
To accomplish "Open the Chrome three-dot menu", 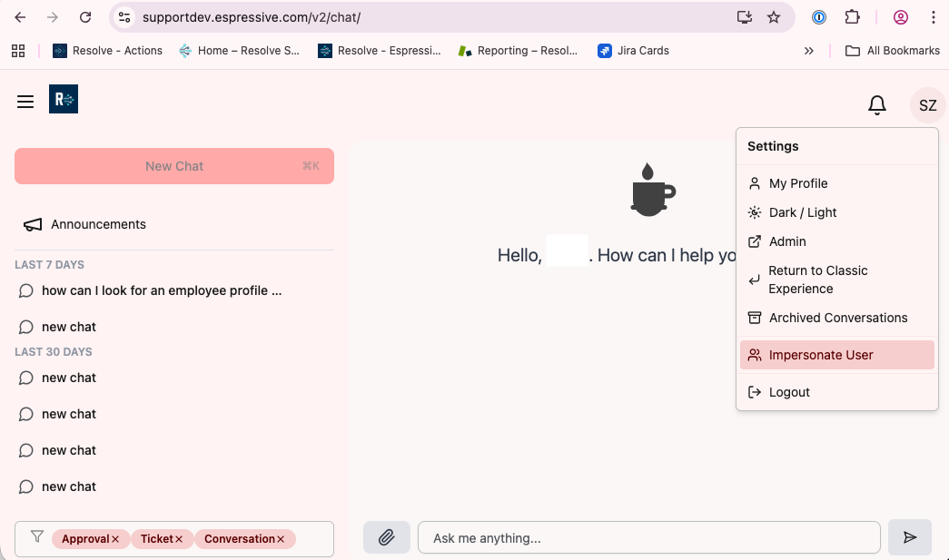I will 934,17.
